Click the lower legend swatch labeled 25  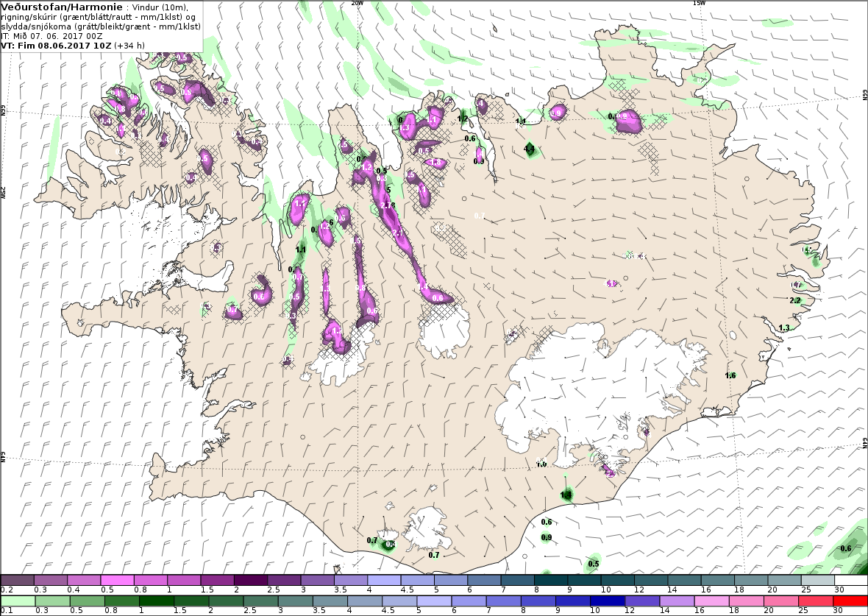816,601
